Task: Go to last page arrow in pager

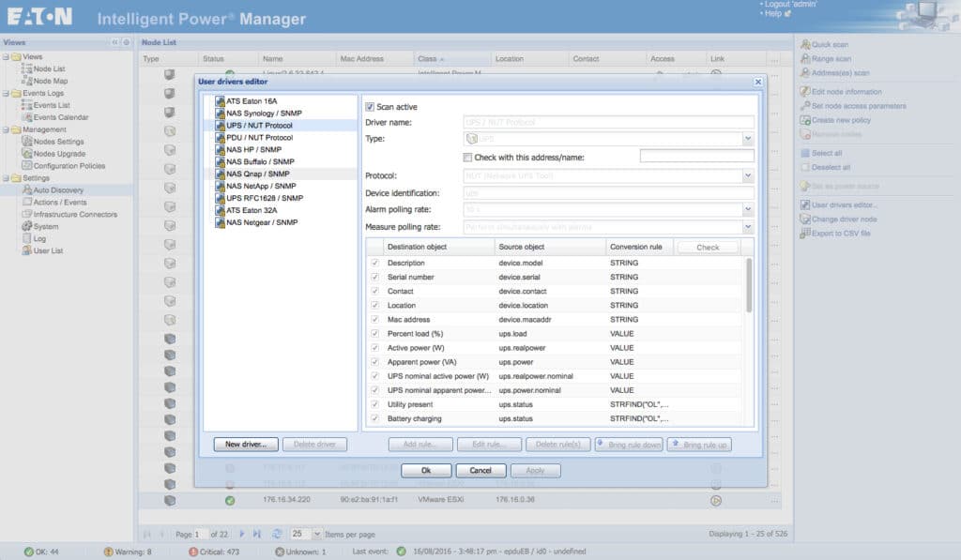Action: (257, 534)
